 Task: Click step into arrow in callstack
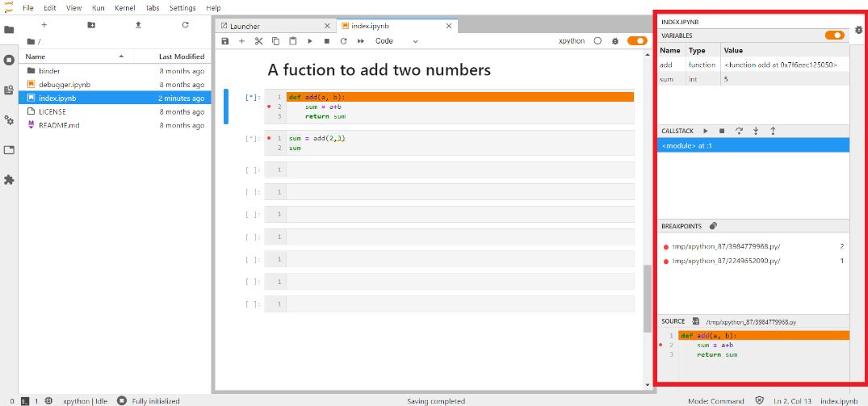(756, 131)
